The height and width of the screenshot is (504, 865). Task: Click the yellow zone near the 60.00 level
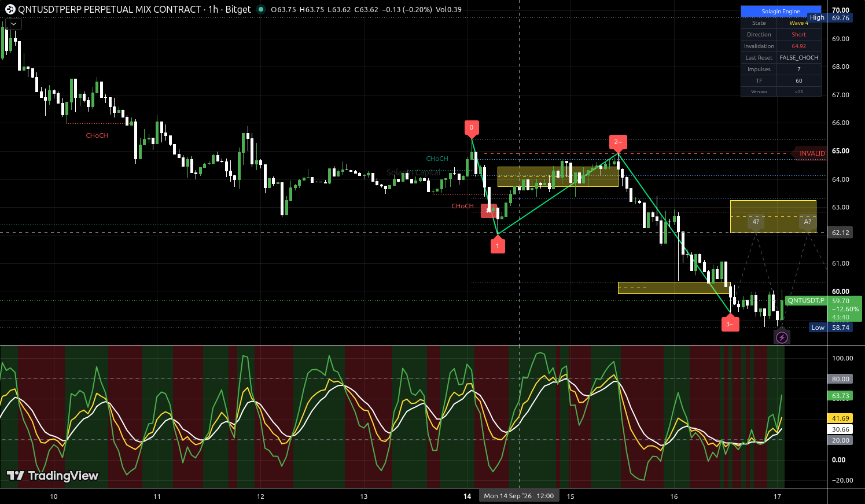pyautogui.click(x=674, y=288)
